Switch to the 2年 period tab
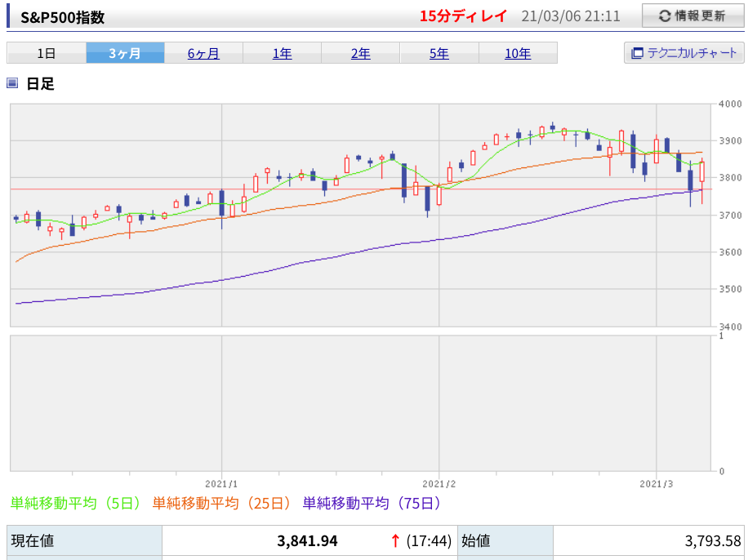Image resolution: width=748 pixels, height=560 pixels. tap(361, 53)
